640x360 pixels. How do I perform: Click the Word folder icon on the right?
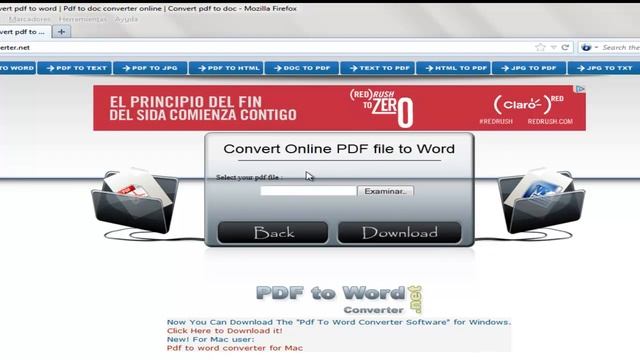point(542,201)
